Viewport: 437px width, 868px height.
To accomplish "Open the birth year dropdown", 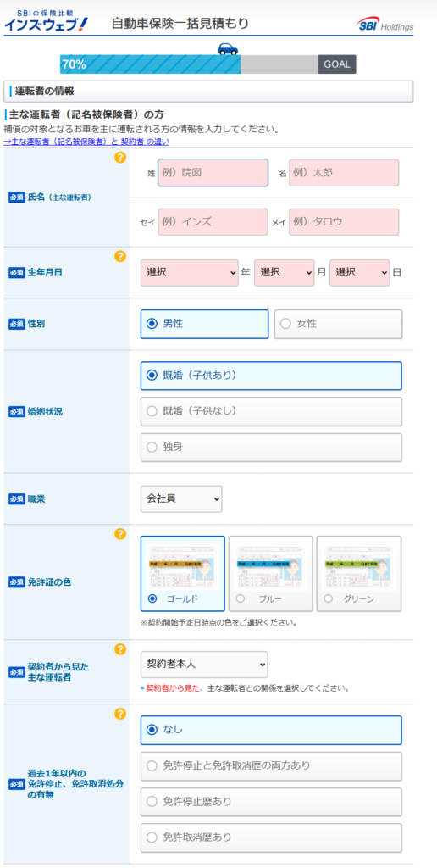I will tap(189, 273).
